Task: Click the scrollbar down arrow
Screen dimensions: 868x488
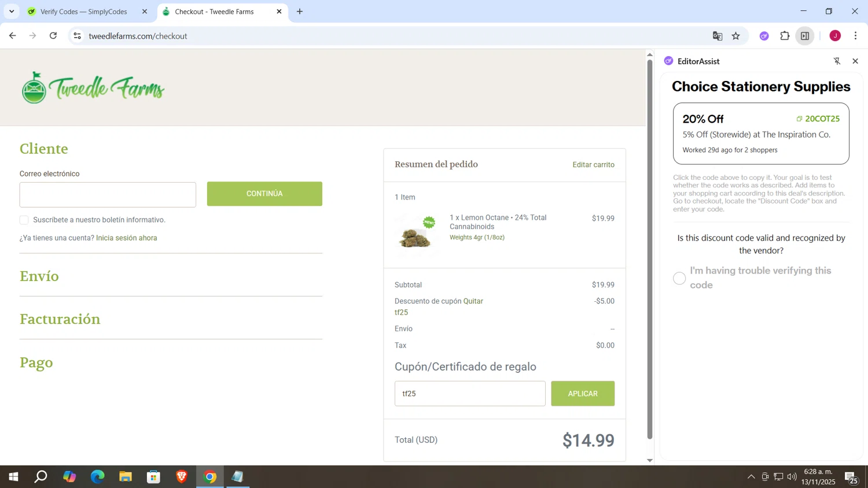Action: pos(650,460)
